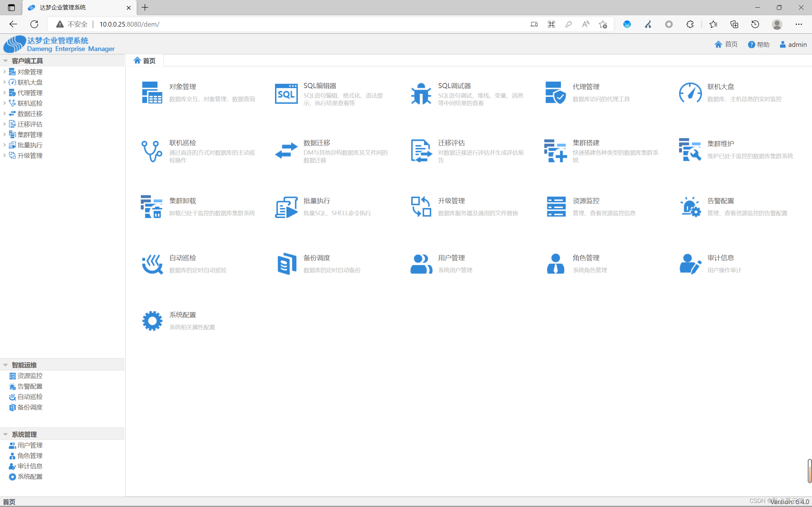Collapse the 客户端工具 sidebar section
The width and height of the screenshot is (812, 507).
pyautogui.click(x=6, y=61)
